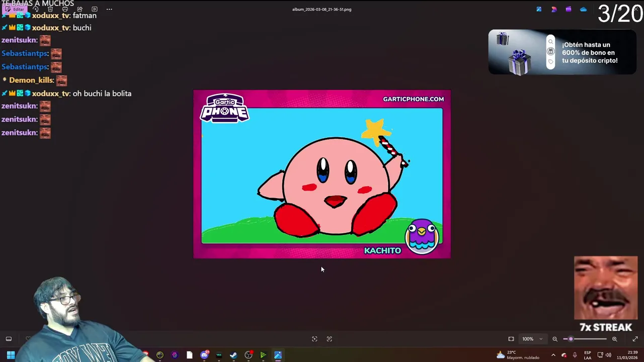
Task: Share the picture via the share icon
Action: click(79, 9)
